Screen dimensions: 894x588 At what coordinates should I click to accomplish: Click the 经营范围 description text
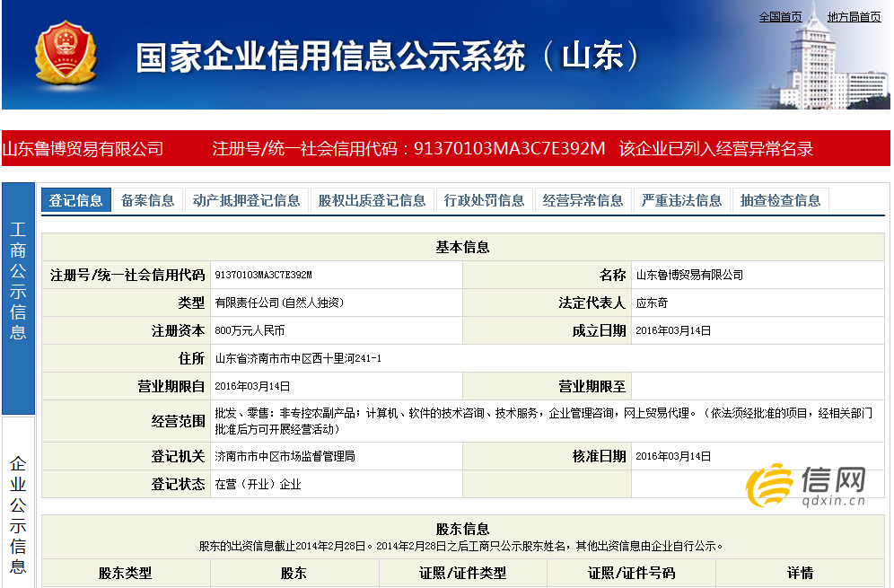[x=543, y=421]
